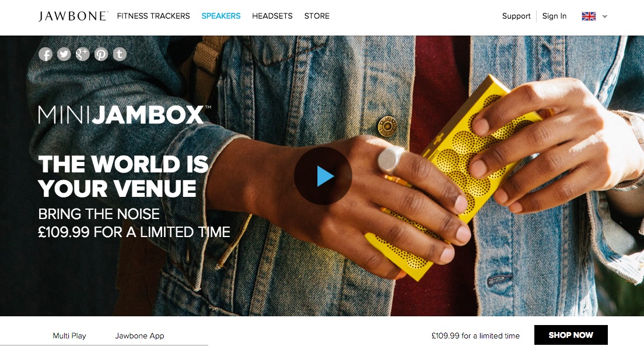This screenshot has height=346, width=644.
Task: Click the Twitter share icon
Action: (x=64, y=54)
